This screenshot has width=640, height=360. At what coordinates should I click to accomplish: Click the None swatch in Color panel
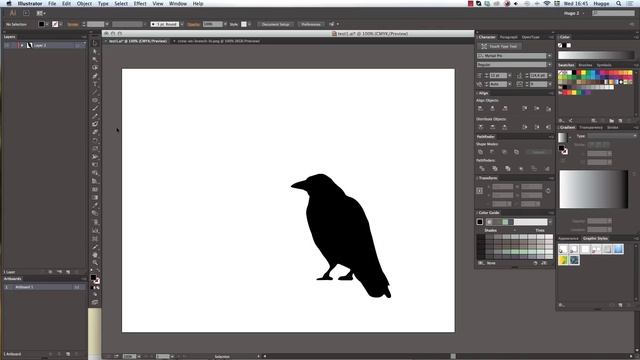560,45
